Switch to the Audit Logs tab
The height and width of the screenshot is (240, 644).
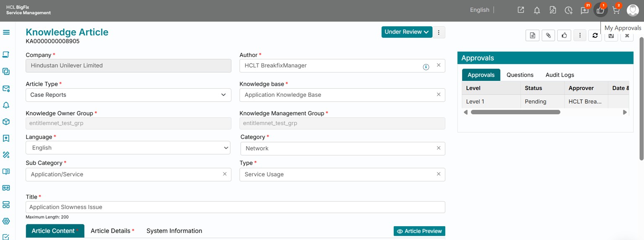pyautogui.click(x=559, y=75)
